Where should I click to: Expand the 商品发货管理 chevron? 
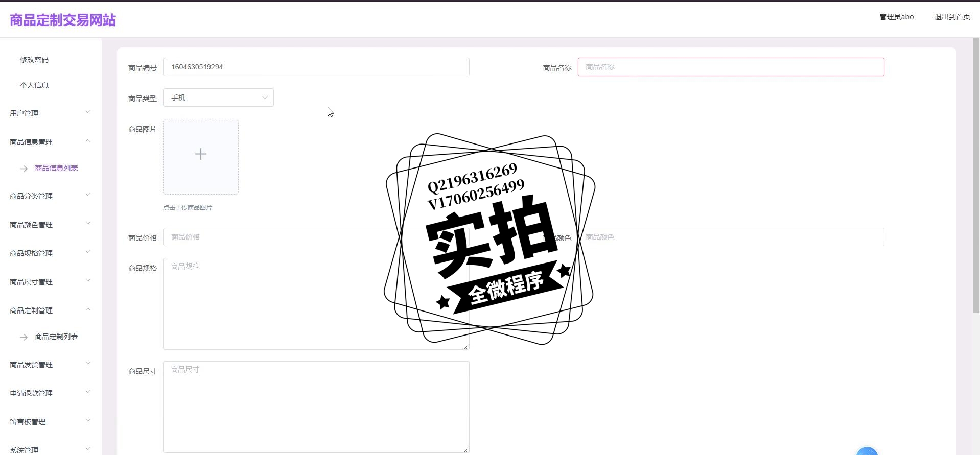(88, 363)
